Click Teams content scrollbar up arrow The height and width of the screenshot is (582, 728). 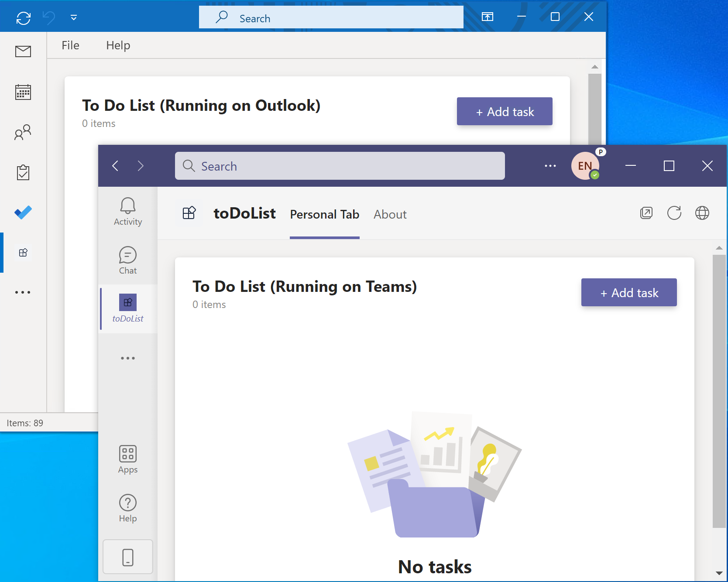(x=719, y=248)
